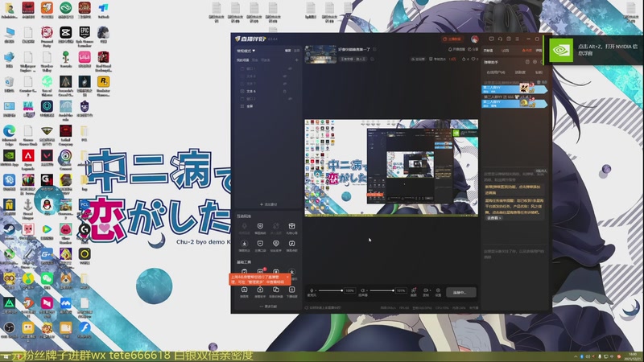Toggle visibility of 文本 8 source
This screenshot has width=644, height=362.
[x=285, y=76]
